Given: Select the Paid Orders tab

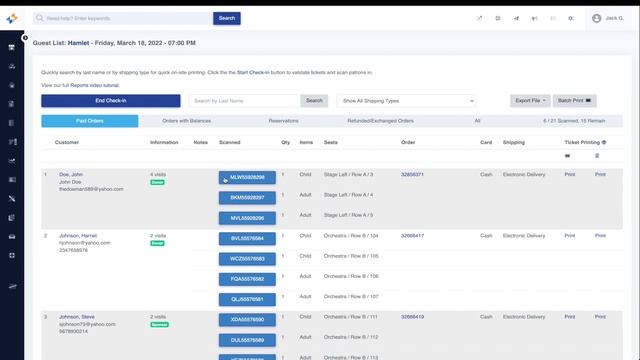Looking at the screenshot, I should pyautogui.click(x=89, y=121).
